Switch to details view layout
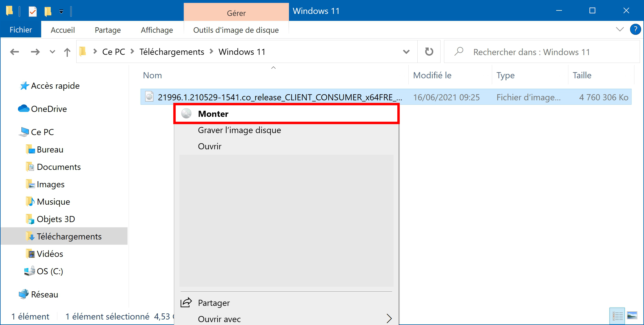 tap(617, 316)
